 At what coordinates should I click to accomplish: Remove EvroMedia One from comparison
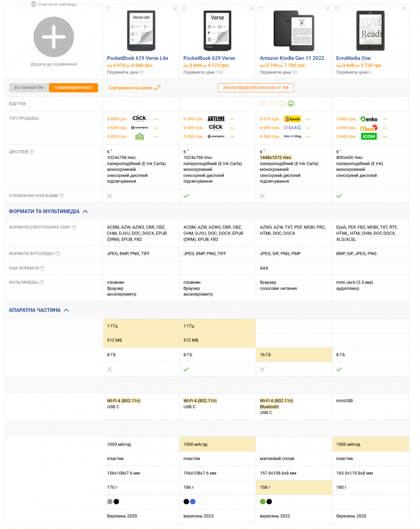point(404,9)
